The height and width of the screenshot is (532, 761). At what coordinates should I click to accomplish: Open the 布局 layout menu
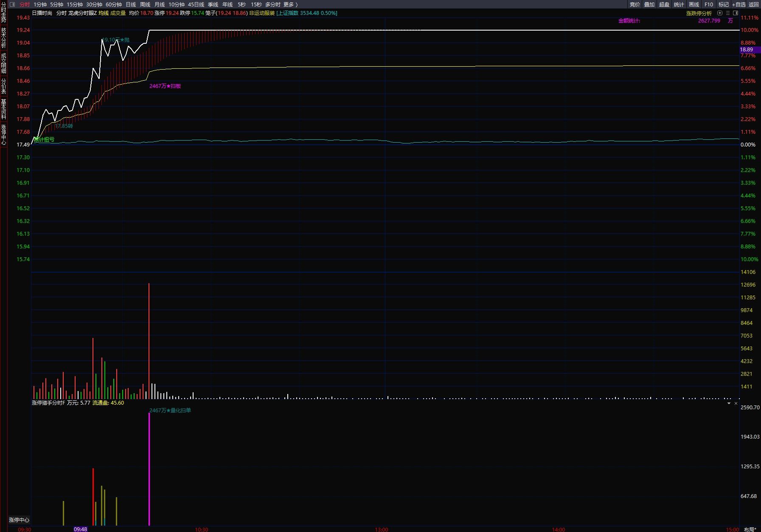(750, 529)
